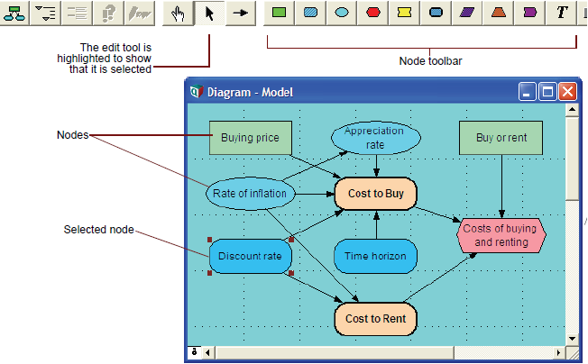Click the Discount rate node
Image resolution: width=588 pixels, height=364 pixels.
coord(250,256)
